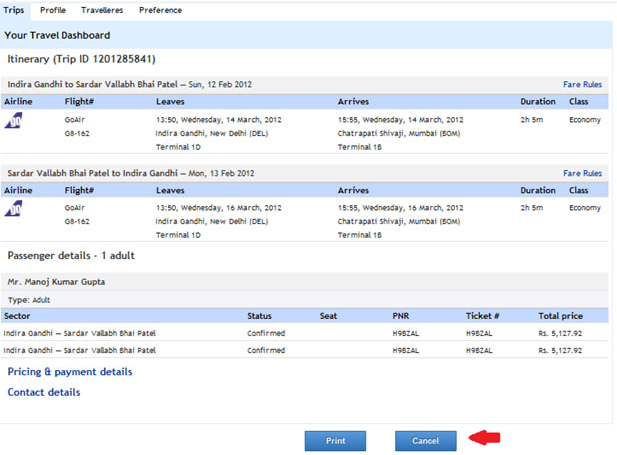Click the GoAir logo on the first flight
617x455 pixels.
[14, 121]
